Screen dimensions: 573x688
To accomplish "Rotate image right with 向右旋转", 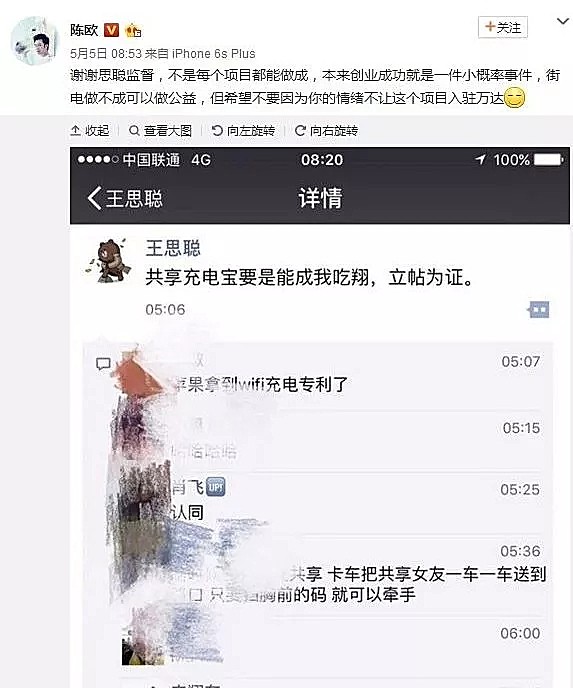I will point(326,130).
